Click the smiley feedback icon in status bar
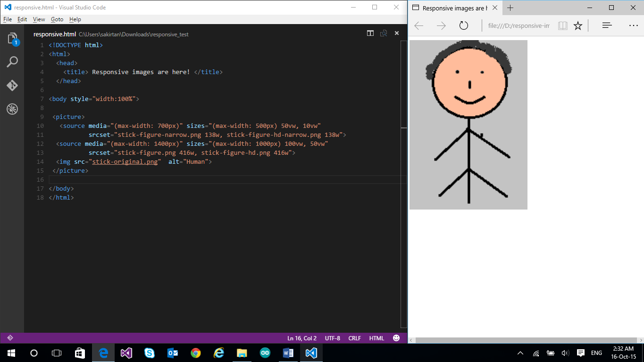Screen dimensions: 644x362 (396, 338)
